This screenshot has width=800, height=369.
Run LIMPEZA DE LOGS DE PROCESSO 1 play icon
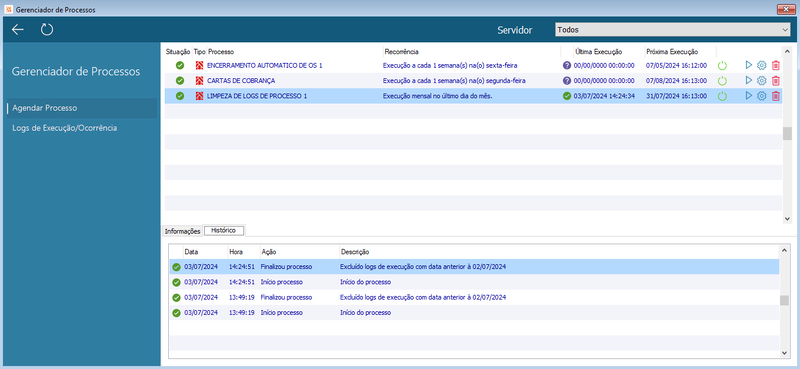pyautogui.click(x=749, y=96)
